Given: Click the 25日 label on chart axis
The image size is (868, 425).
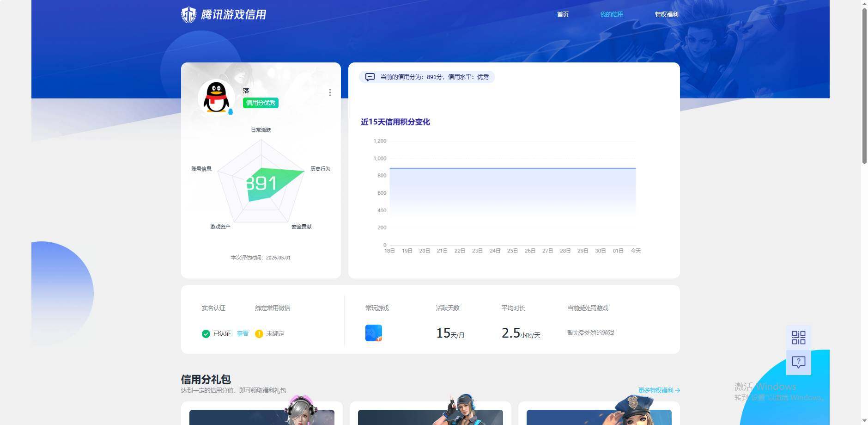Looking at the screenshot, I should 512,251.
